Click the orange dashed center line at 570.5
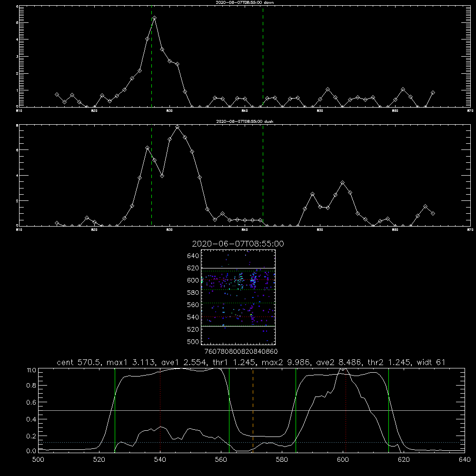The image size is (476, 476). pyautogui.click(x=253, y=410)
